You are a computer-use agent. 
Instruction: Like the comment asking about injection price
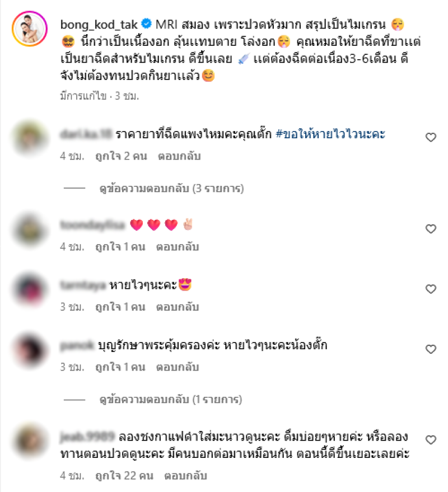(x=431, y=137)
